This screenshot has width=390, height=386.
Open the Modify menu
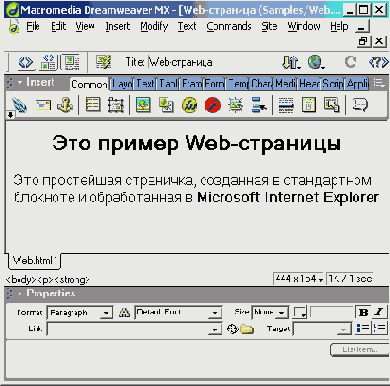click(x=154, y=26)
